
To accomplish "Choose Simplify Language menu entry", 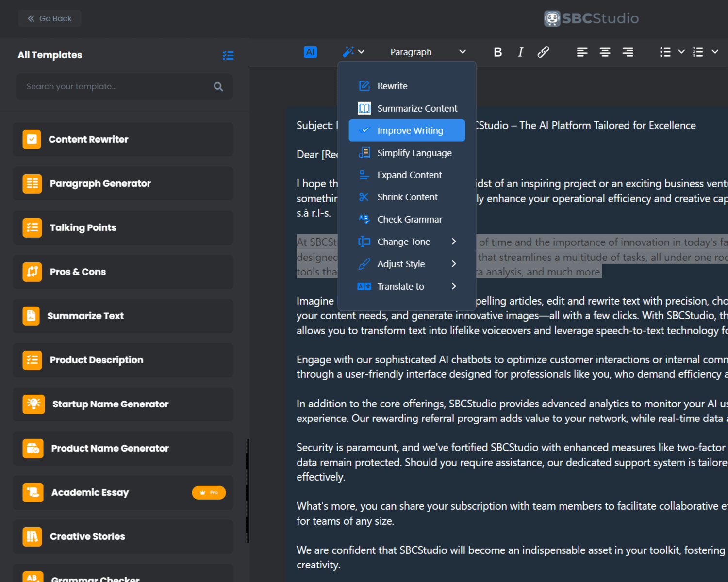I will coord(407,153).
